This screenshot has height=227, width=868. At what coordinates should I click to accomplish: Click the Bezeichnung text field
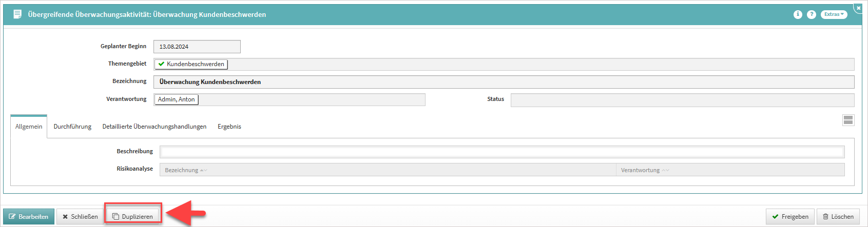coord(504,82)
